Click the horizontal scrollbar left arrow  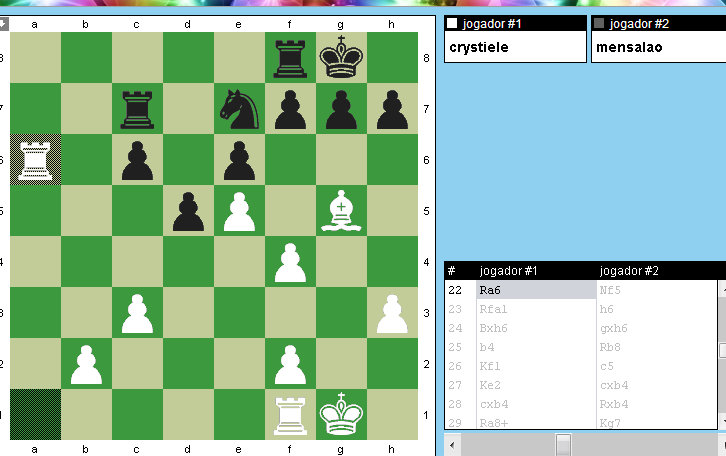[x=452, y=445]
